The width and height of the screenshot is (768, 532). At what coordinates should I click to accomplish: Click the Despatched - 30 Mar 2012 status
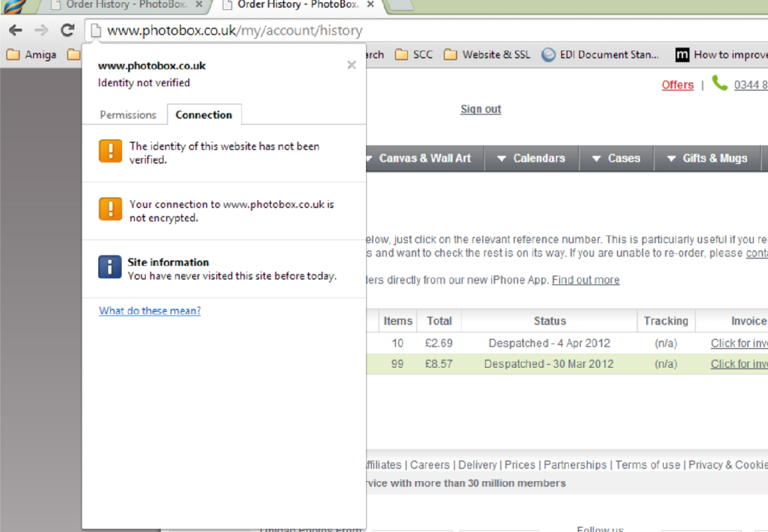(x=548, y=364)
